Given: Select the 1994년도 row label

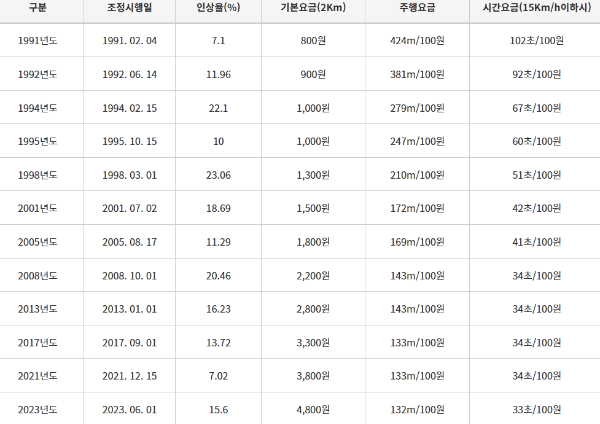Looking at the screenshot, I should (38, 108).
